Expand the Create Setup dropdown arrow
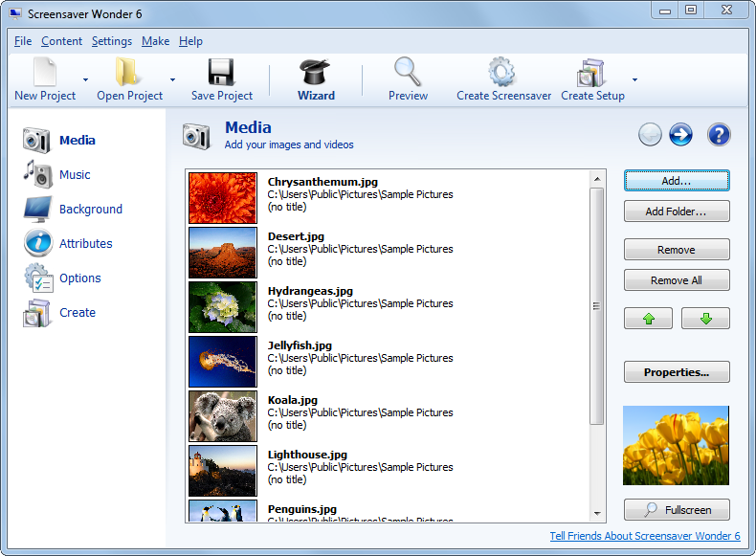Viewport: 756px width, 556px height. tap(634, 79)
